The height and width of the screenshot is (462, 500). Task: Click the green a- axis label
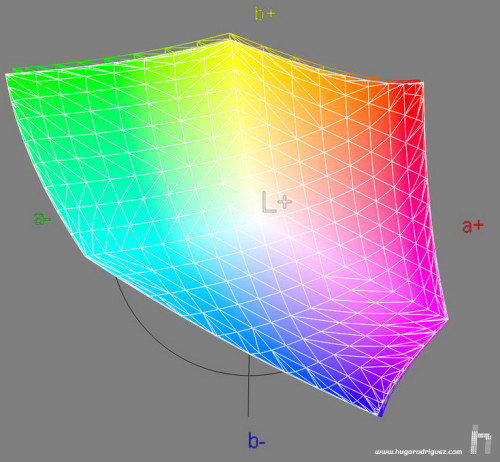(x=42, y=218)
